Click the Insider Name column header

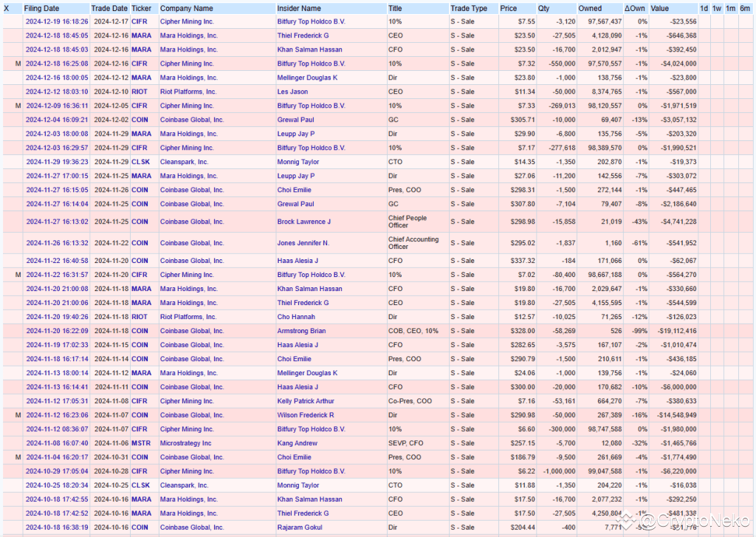click(298, 8)
